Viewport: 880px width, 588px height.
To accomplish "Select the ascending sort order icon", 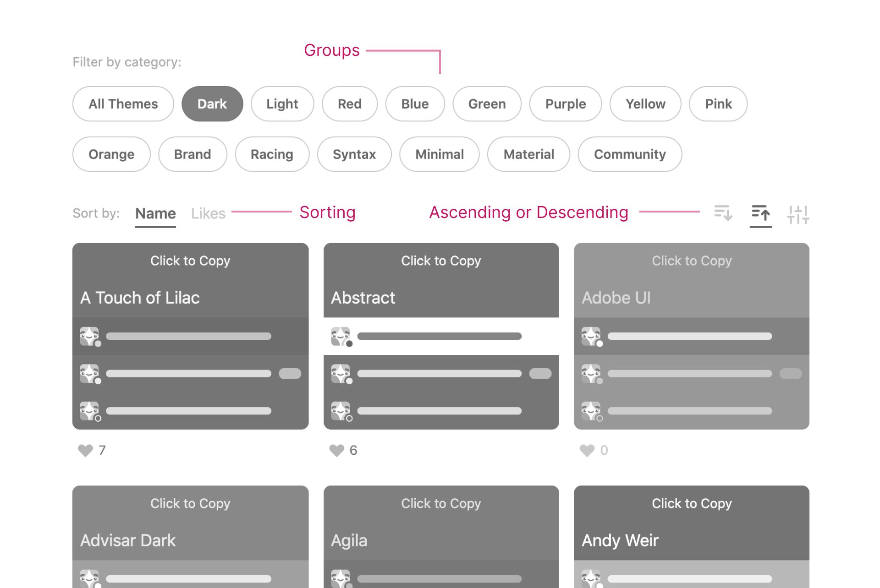I will click(760, 213).
